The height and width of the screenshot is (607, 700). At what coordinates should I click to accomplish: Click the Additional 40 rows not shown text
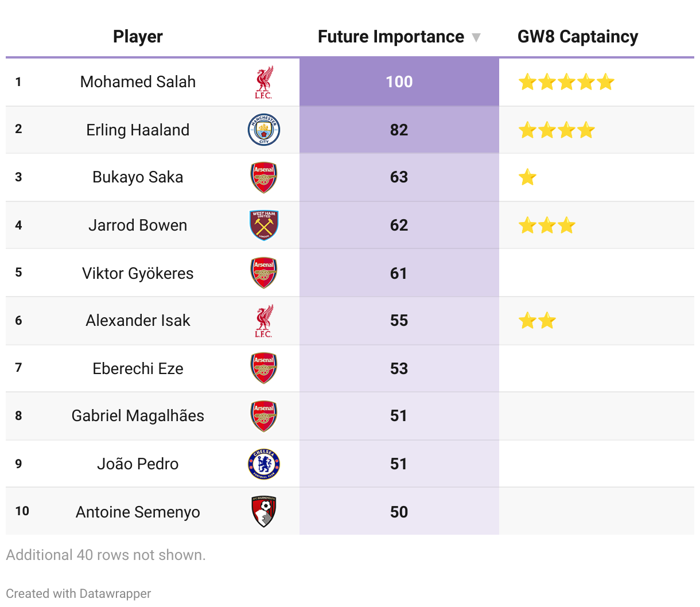coord(106,555)
